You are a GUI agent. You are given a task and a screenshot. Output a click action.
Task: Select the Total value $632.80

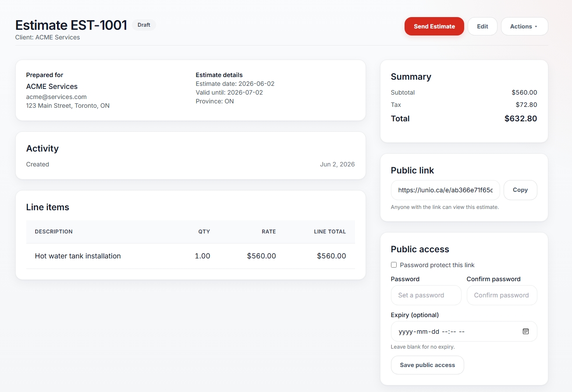(521, 118)
